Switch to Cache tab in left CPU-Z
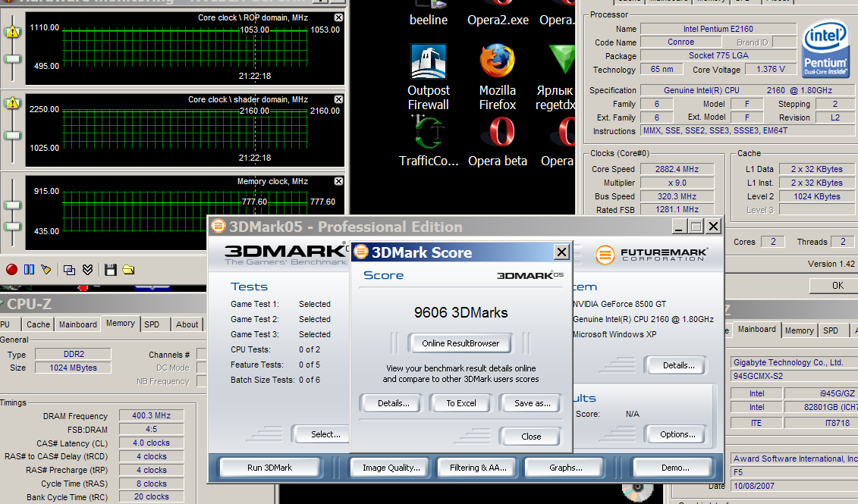Viewport: 858px width, 504px height. pos(38,324)
